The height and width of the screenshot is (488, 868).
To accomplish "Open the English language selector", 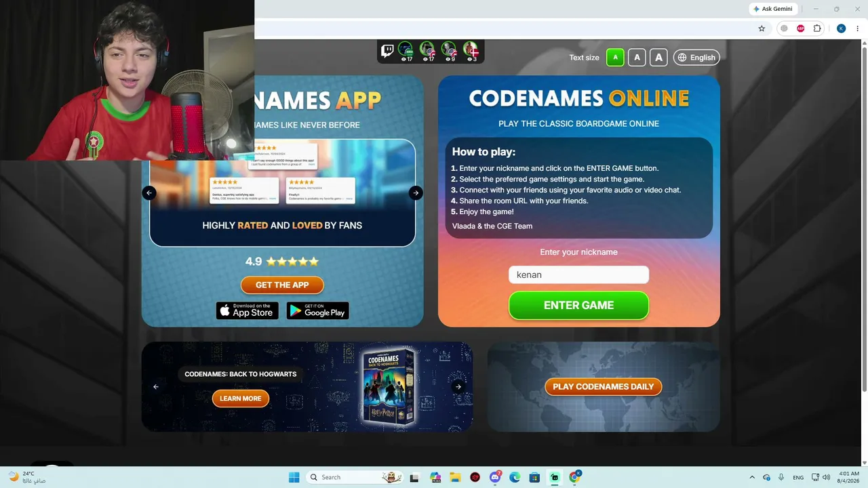I will pyautogui.click(x=696, y=58).
